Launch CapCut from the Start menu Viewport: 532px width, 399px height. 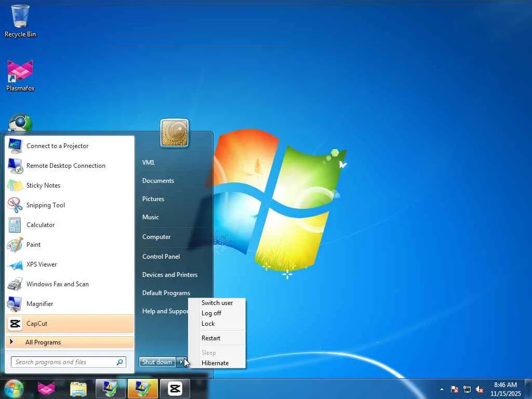pos(70,323)
